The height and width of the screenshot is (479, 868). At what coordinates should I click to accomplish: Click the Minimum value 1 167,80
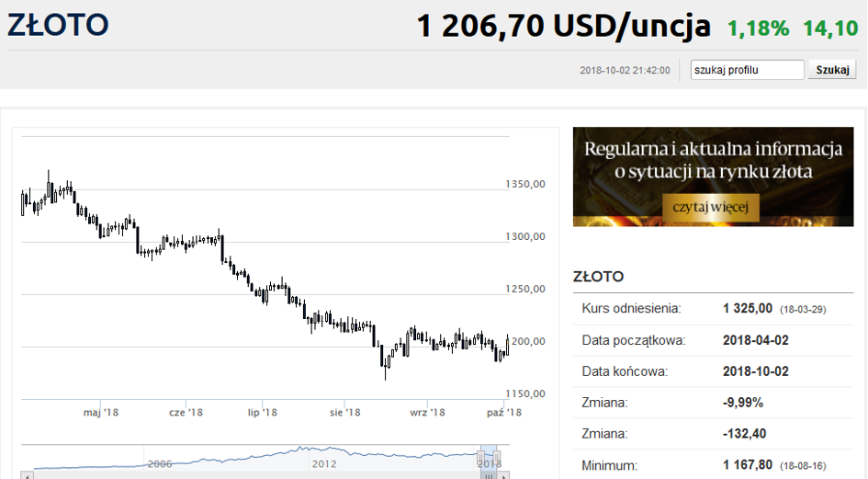coord(748,465)
